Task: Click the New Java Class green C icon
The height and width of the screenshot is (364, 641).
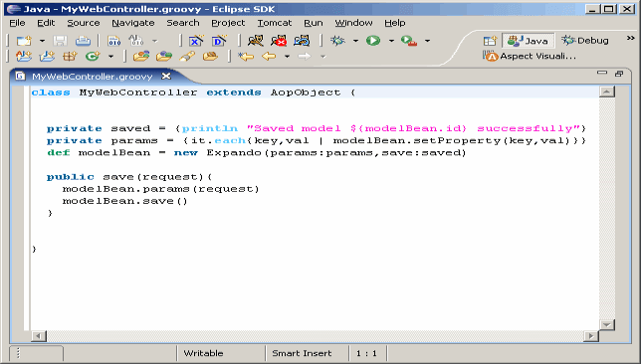Action: pyautogui.click(x=93, y=56)
